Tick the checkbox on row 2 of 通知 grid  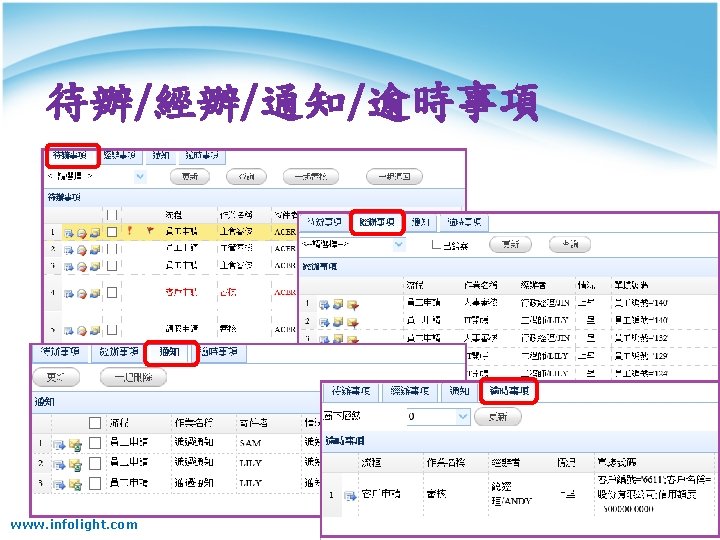pyautogui.click(x=95, y=463)
